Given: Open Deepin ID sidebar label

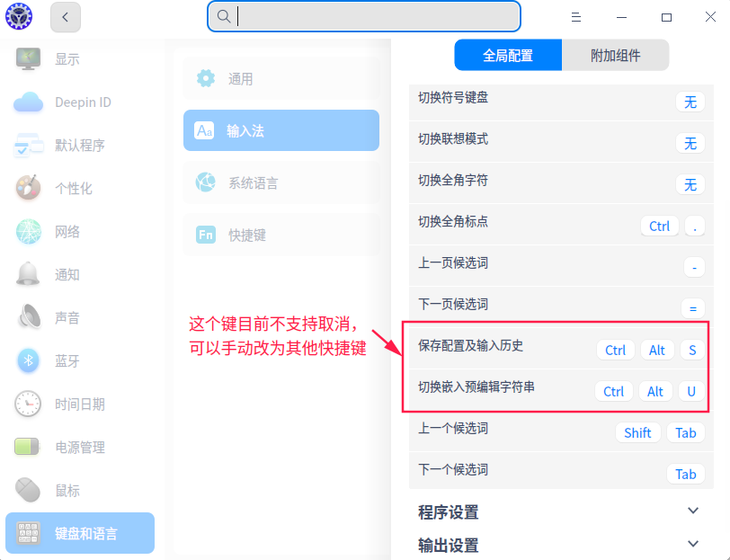Looking at the screenshot, I should click(83, 102).
